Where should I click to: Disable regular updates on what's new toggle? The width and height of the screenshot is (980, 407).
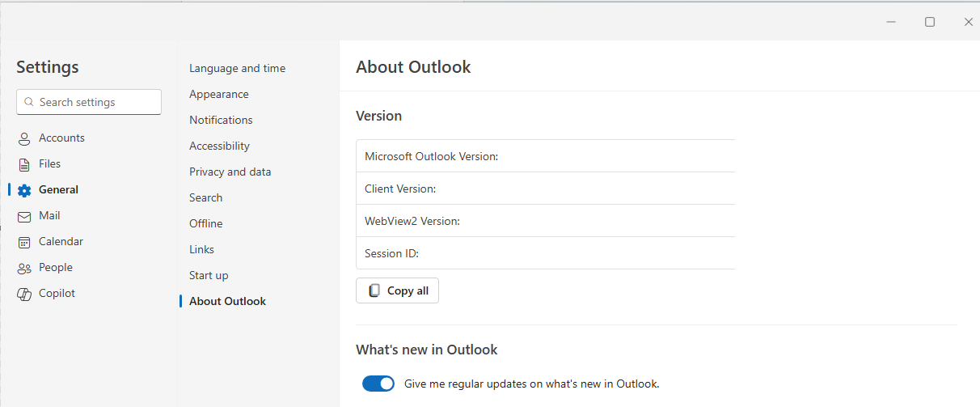click(x=378, y=384)
